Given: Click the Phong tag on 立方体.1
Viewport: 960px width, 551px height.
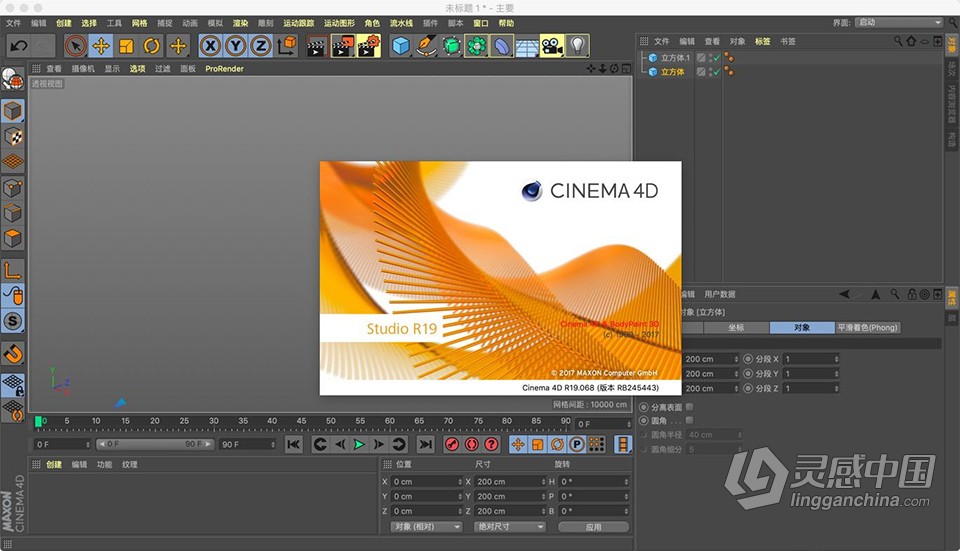Looking at the screenshot, I should pyautogui.click(x=729, y=58).
